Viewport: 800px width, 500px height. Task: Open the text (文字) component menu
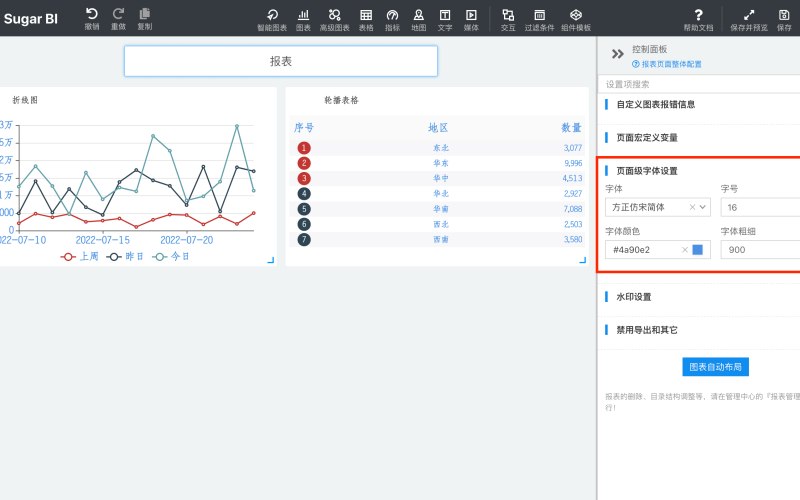coord(445,20)
